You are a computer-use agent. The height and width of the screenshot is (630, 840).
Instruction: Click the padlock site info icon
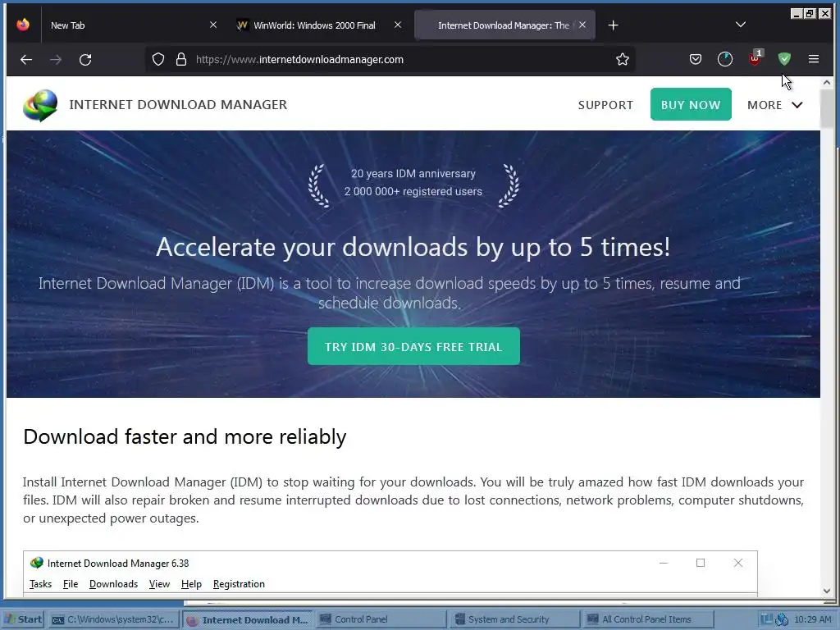(x=181, y=59)
